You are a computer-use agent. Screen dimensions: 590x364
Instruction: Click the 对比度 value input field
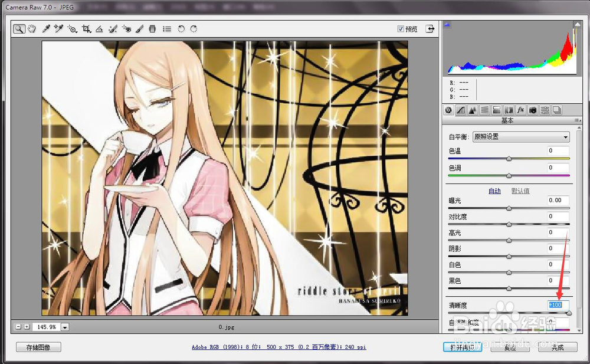tap(558, 217)
